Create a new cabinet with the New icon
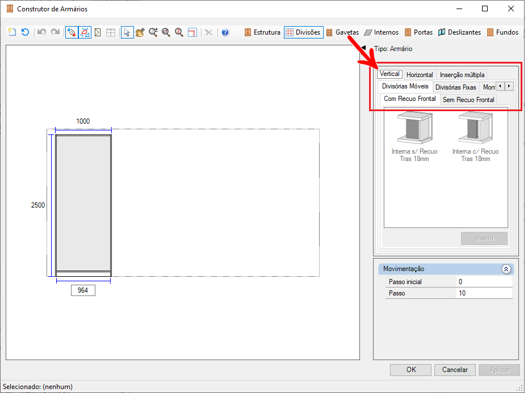 pyautogui.click(x=12, y=32)
